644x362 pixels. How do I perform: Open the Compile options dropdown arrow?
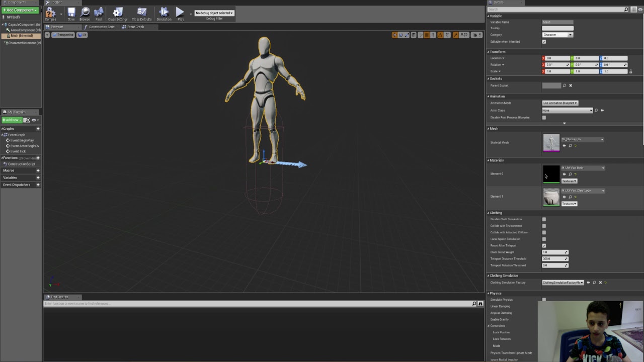(x=61, y=14)
